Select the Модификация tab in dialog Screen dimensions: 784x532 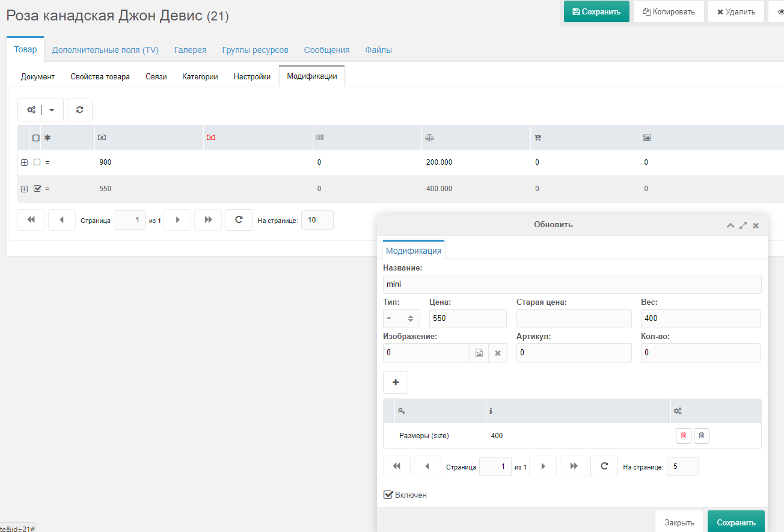tap(414, 251)
